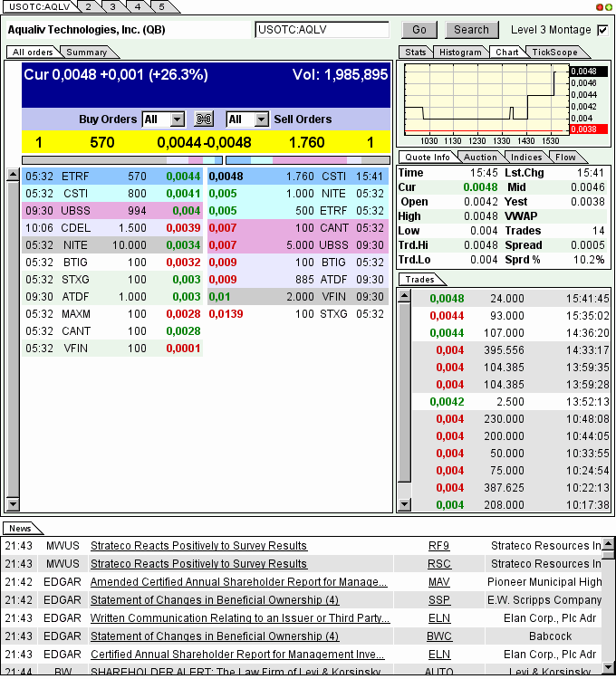
Task: Select the 0,0042 trade at 13:52:13
Action: point(511,401)
